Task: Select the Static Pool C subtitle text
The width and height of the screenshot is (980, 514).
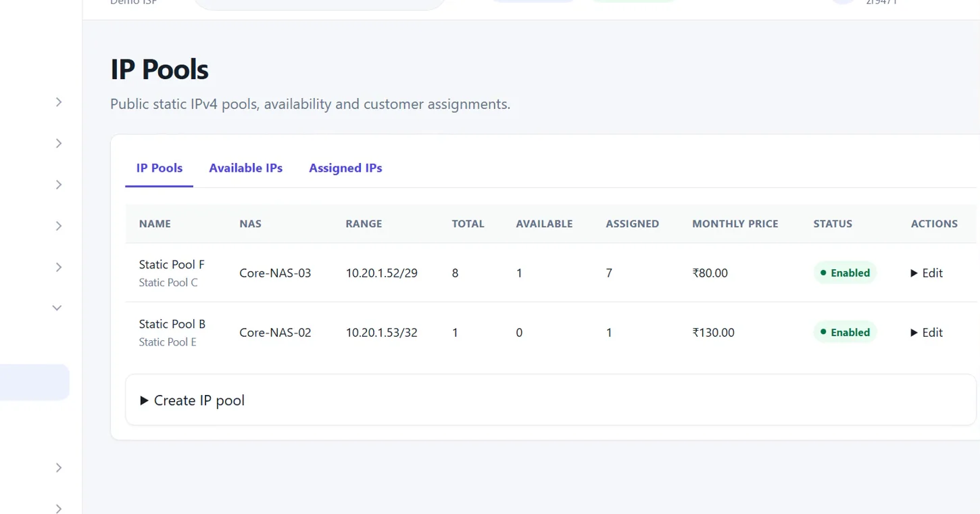Action: point(168,283)
